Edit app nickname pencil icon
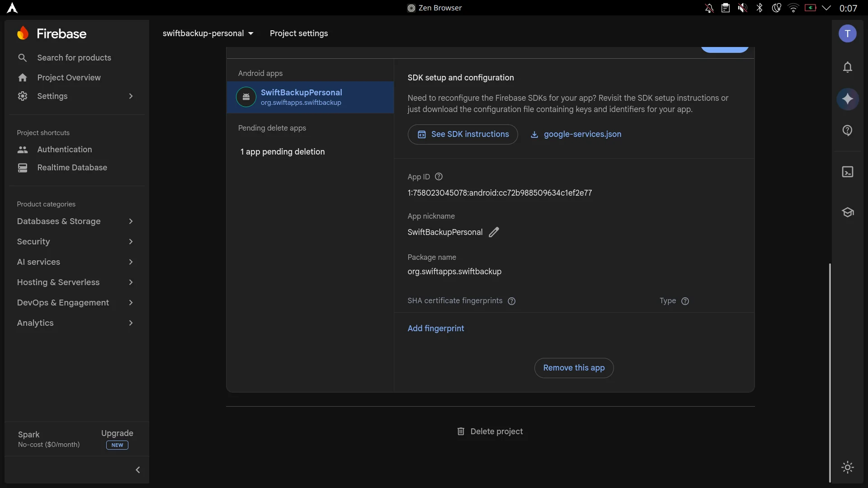This screenshot has height=488, width=868. [x=494, y=232]
